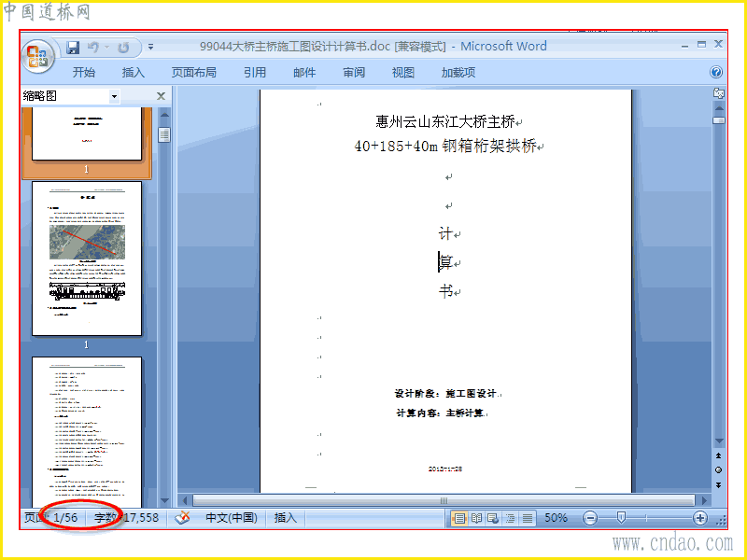The width and height of the screenshot is (747, 560).
Task: Open the 页面布局 ribbon tab
Action: coord(194,73)
